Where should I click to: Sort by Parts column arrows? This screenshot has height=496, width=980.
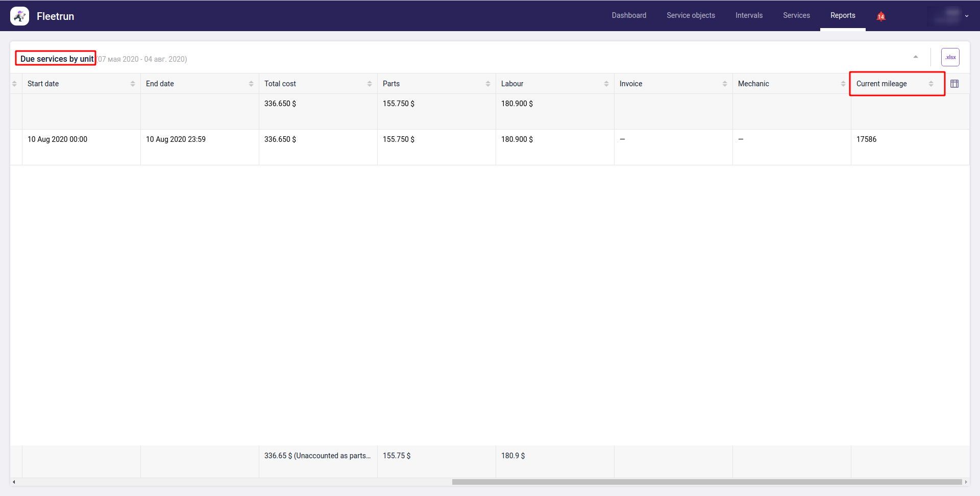pos(488,84)
